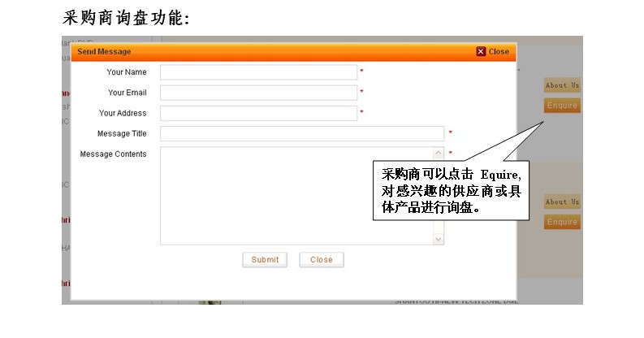Image resolution: width=644 pixels, height=338 pixels.
Task: Click the Close text link in dialog header
Action: [499, 51]
